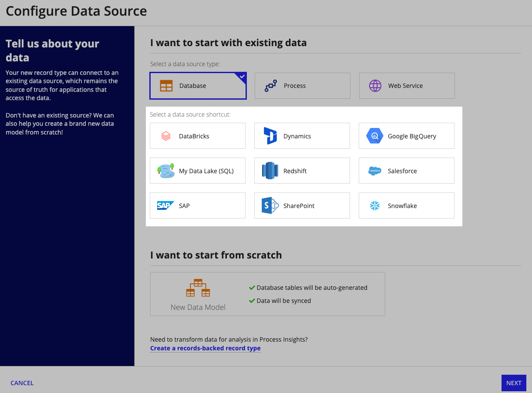Click the SAP logo icon
Screen dimensions: 532x393
[165, 205]
